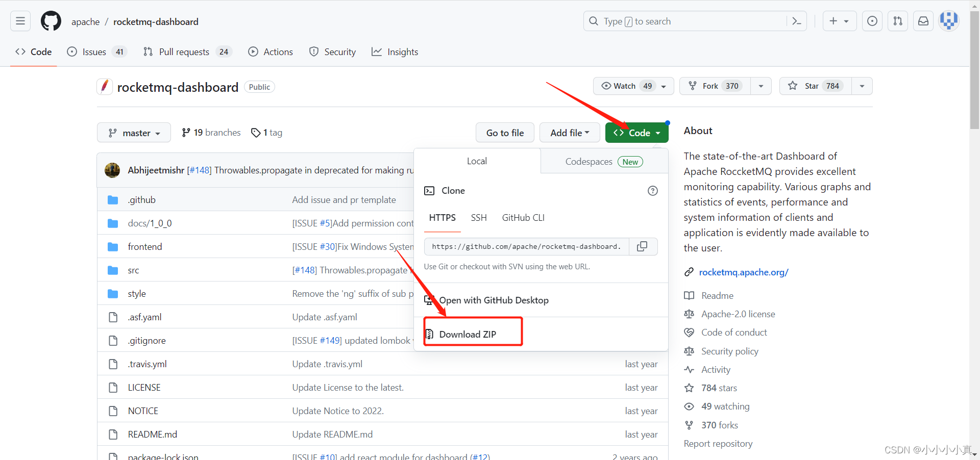This screenshot has height=460, width=980.
Task: View the 370 forks link
Action: pyautogui.click(x=720, y=425)
